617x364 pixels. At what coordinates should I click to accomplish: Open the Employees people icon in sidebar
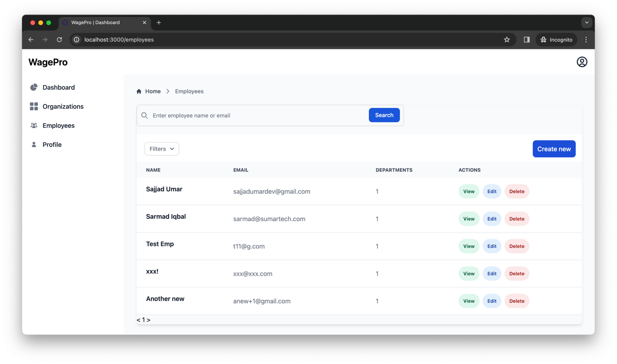click(x=34, y=125)
